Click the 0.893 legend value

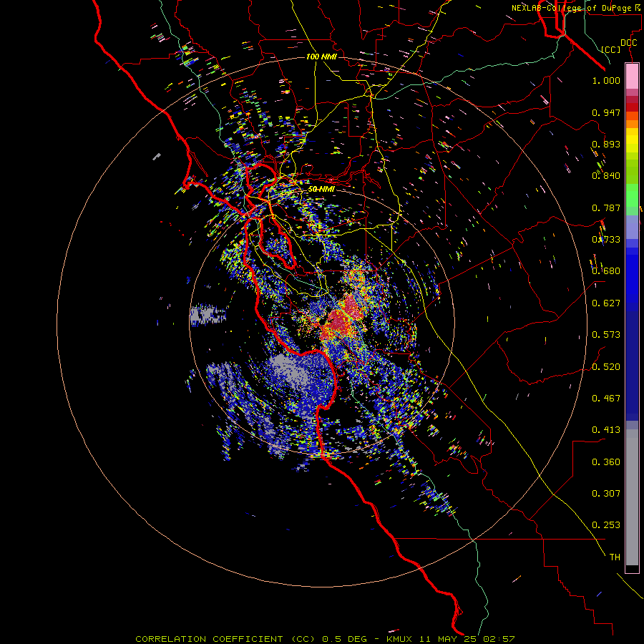click(x=606, y=144)
